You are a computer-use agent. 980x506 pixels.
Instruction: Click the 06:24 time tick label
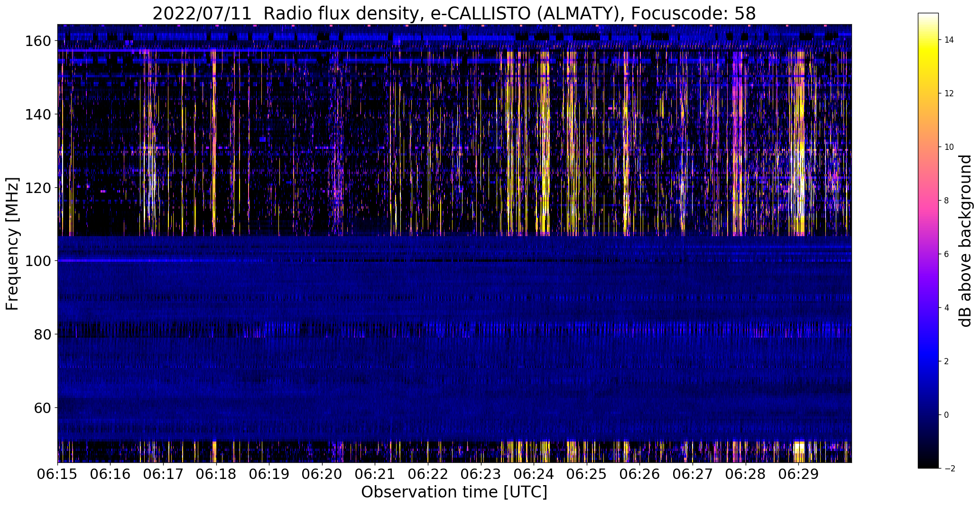click(534, 474)
